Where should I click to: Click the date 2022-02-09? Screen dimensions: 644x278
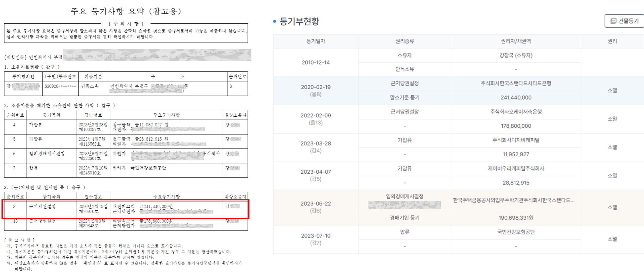pyautogui.click(x=316, y=115)
